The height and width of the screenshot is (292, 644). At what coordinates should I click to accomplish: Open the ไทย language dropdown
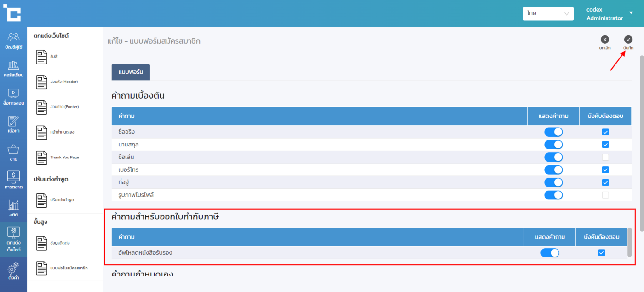[548, 14]
